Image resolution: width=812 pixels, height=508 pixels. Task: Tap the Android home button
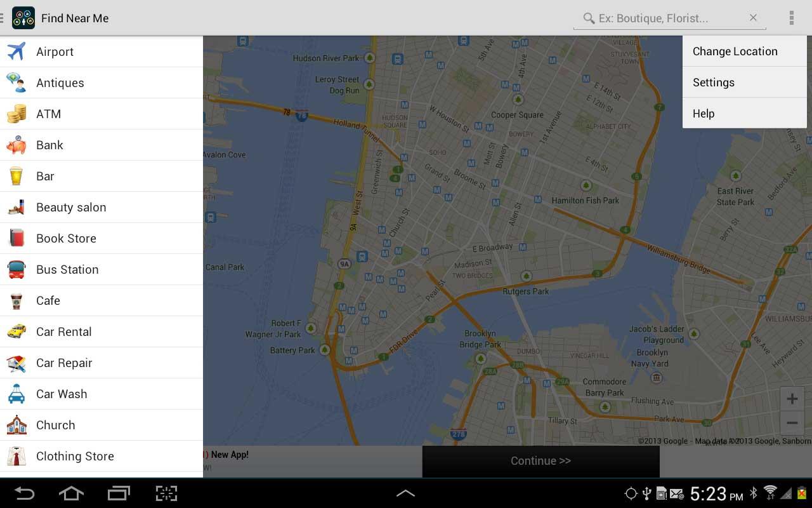tap(71, 493)
